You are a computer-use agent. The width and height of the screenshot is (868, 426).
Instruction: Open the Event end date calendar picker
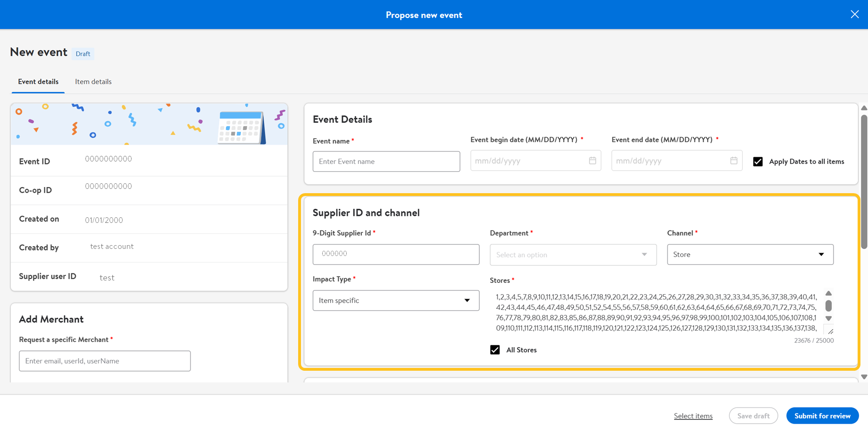[734, 161]
